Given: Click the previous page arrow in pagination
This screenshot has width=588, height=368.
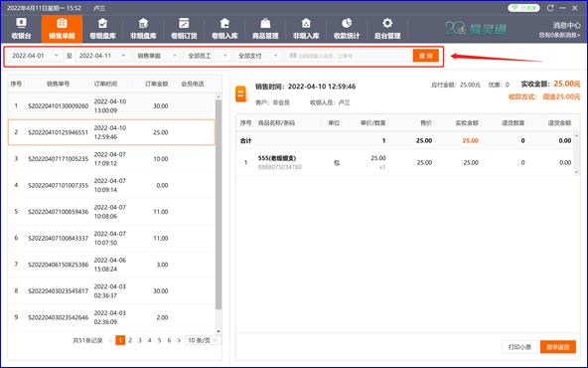Looking at the screenshot, I should (x=110, y=340).
